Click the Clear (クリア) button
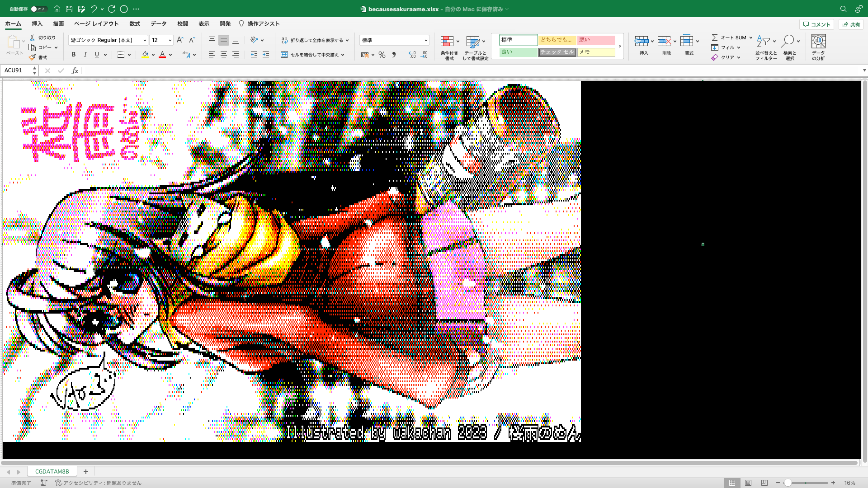This screenshot has height=488, width=868. click(726, 57)
